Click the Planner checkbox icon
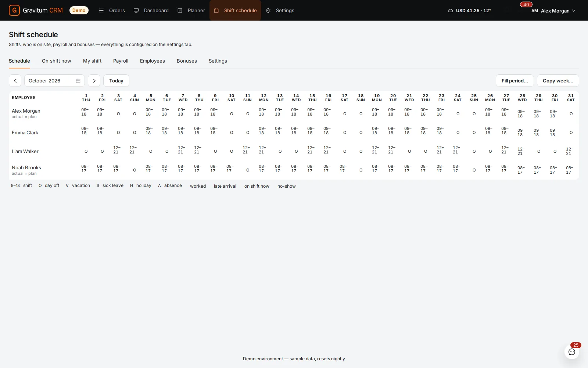The image size is (588, 368). [180, 11]
